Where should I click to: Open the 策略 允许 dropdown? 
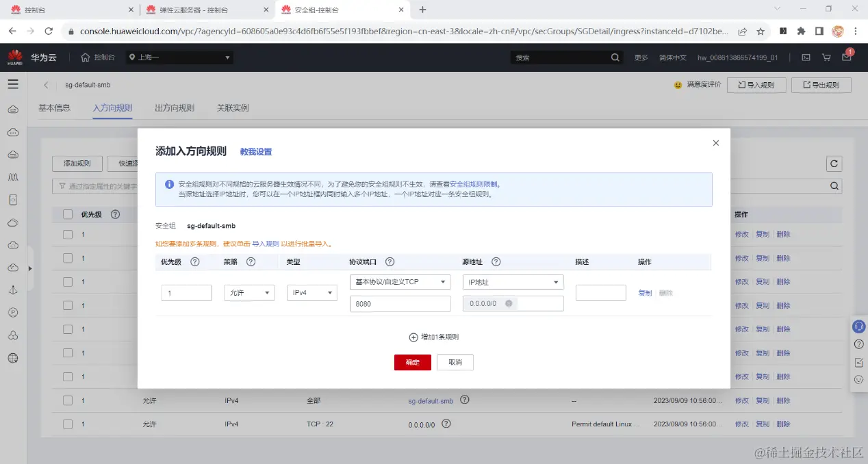[x=249, y=293]
